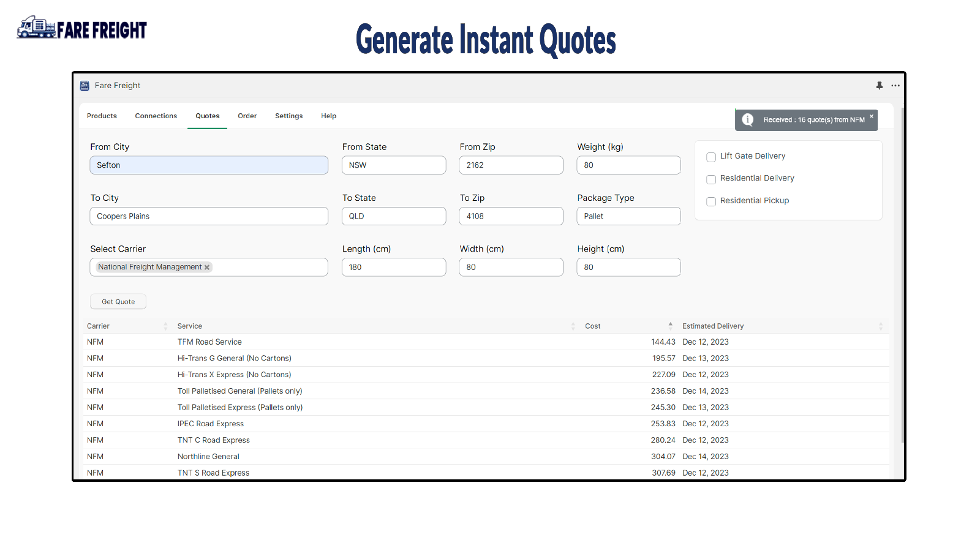Click the cost value 253.83
This screenshot has height=551, width=980.
663,424
